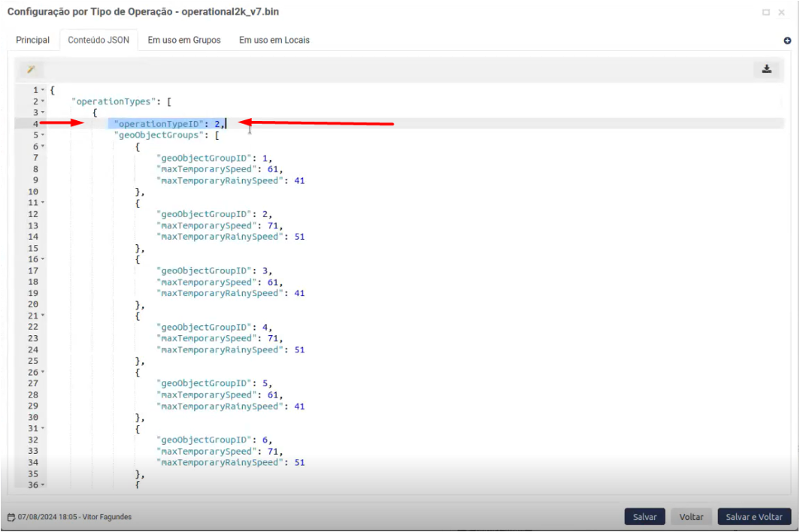Screen dimensions: 800x532
Task: Click the download JSON icon
Action: (766, 69)
